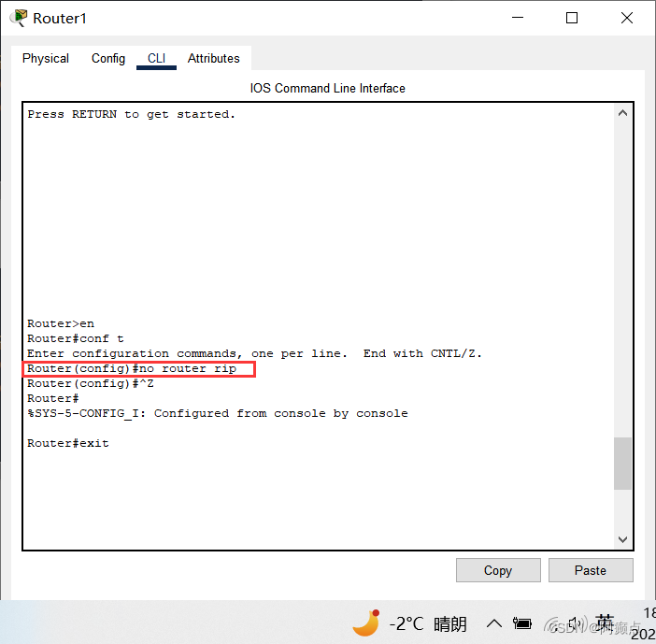Viewport: 656px width, 644px height.
Task: Click the battery icon in taskbar
Action: 522,624
